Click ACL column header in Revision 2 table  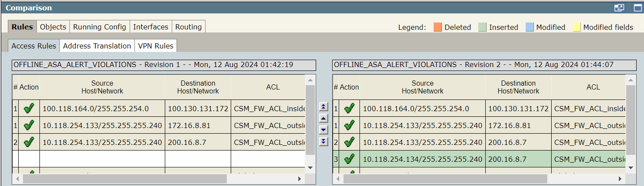[593, 87]
